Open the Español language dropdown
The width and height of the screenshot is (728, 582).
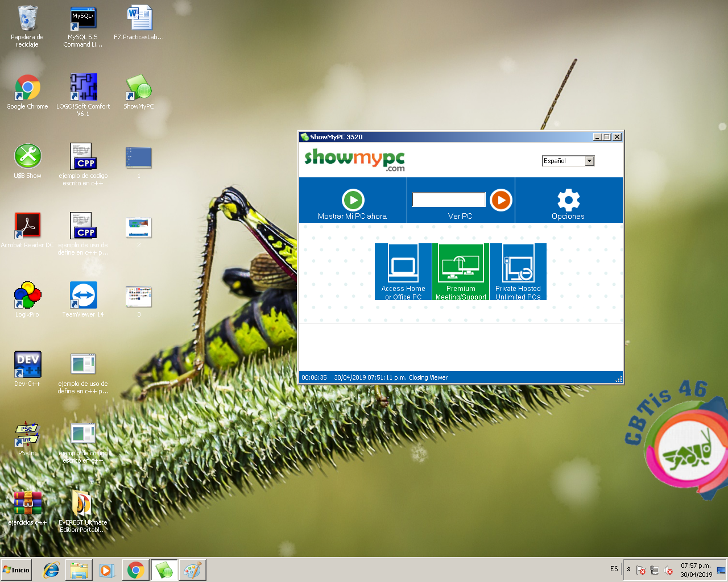[x=590, y=161]
